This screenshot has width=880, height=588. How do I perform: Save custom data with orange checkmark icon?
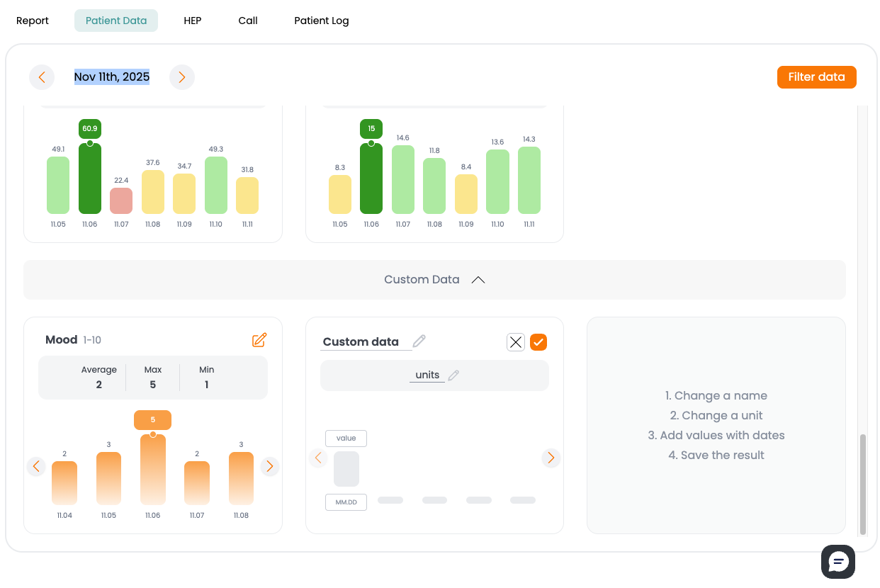538,342
